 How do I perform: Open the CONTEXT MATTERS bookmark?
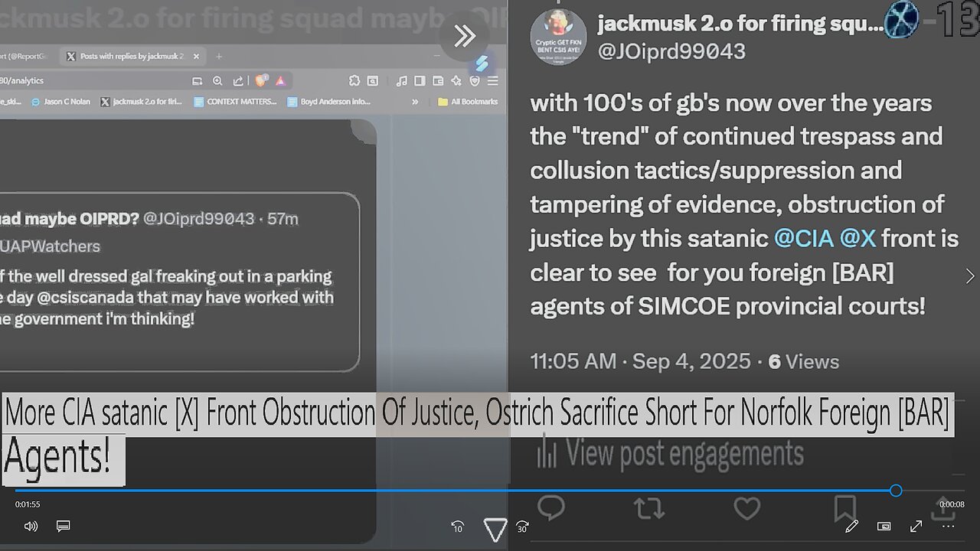tap(235, 101)
